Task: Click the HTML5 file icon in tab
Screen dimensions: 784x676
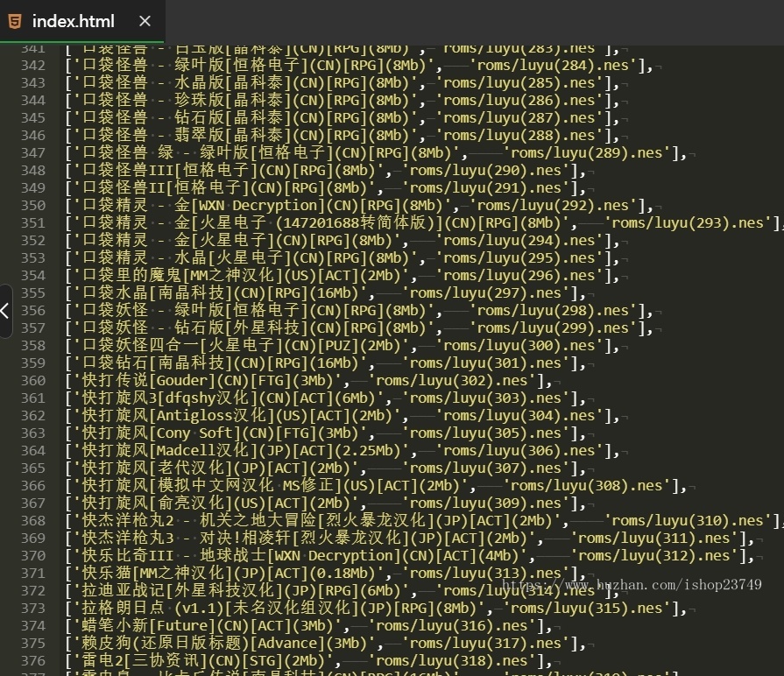Action: pos(15,22)
